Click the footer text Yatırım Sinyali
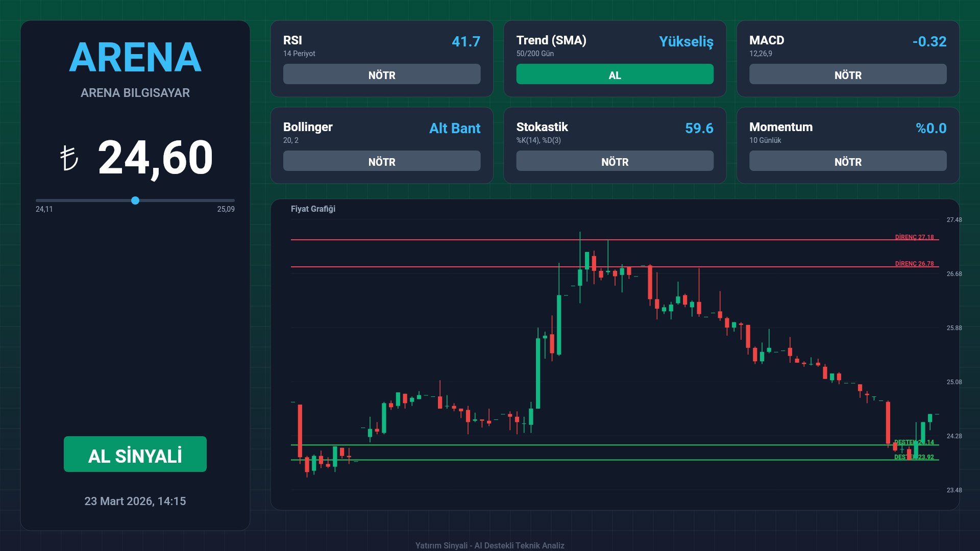Image resolution: width=980 pixels, height=551 pixels. point(489,545)
